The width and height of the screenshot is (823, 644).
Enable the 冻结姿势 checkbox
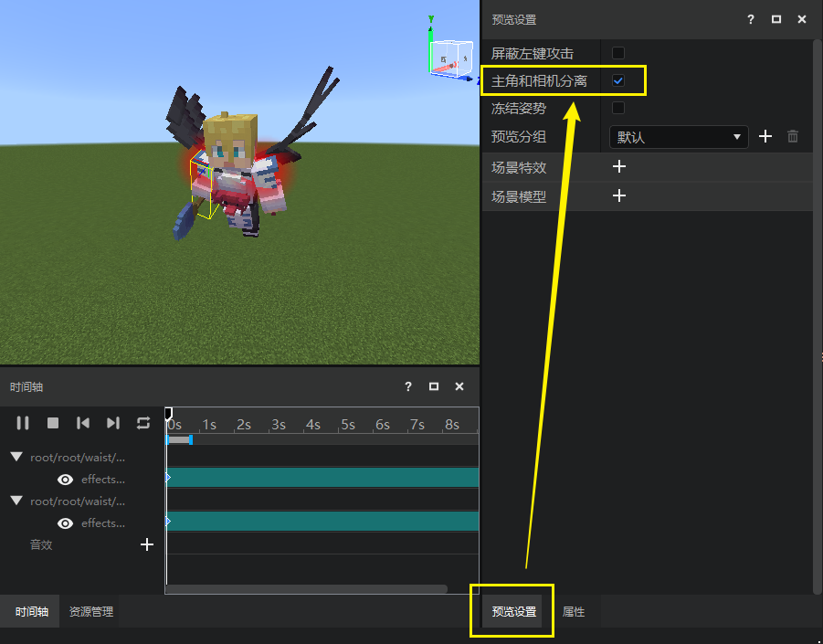[x=618, y=108]
